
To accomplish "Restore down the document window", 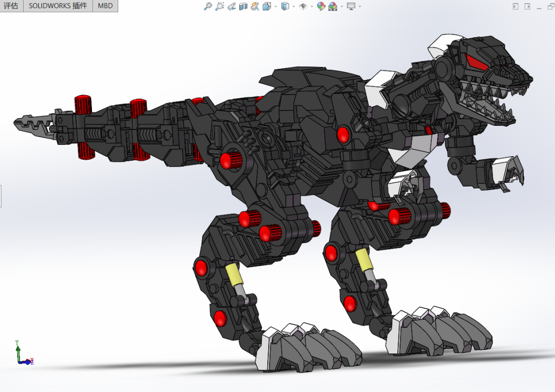I will [x=551, y=6].
